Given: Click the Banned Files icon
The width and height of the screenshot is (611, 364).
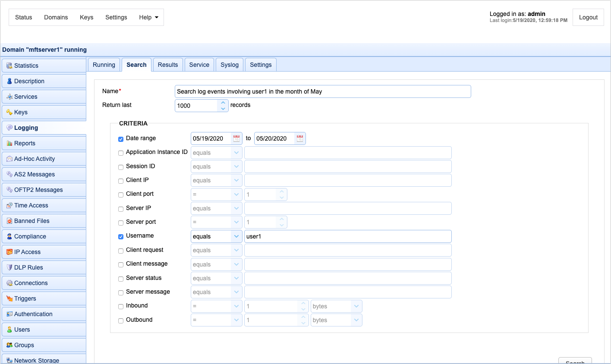Looking at the screenshot, I should click(9, 221).
